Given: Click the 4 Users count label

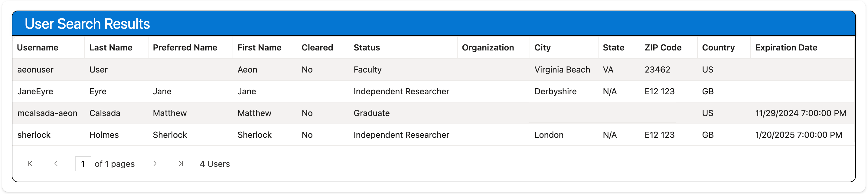Looking at the screenshot, I should coord(215,164).
